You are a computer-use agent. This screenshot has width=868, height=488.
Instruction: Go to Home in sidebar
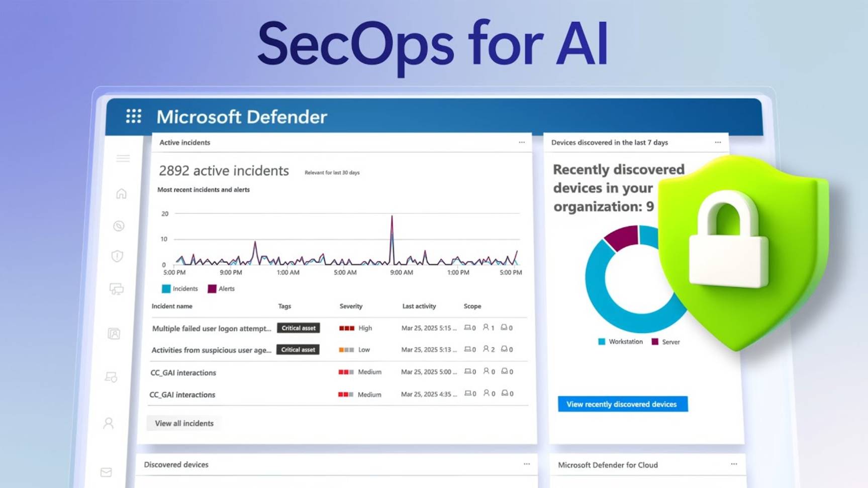click(x=121, y=193)
